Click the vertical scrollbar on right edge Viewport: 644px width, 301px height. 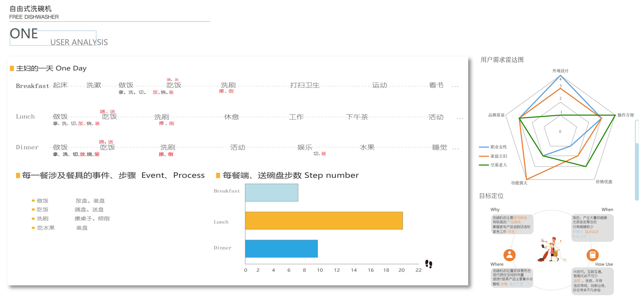pos(637,160)
